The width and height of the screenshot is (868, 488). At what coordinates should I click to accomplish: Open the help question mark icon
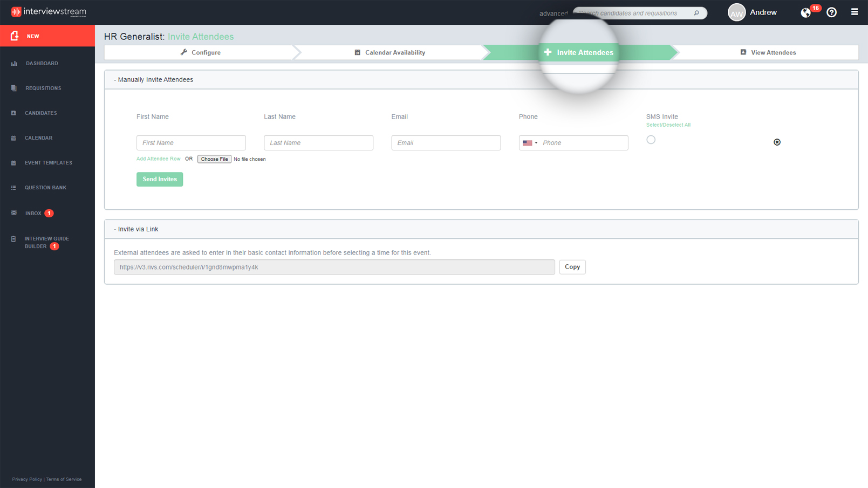(x=831, y=12)
